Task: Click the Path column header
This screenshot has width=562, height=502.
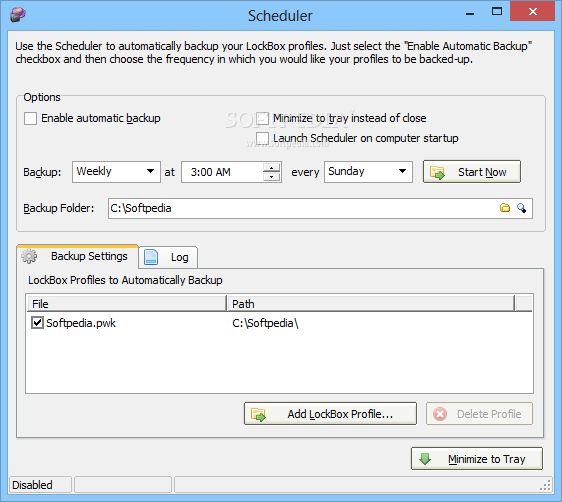Action: click(371, 303)
